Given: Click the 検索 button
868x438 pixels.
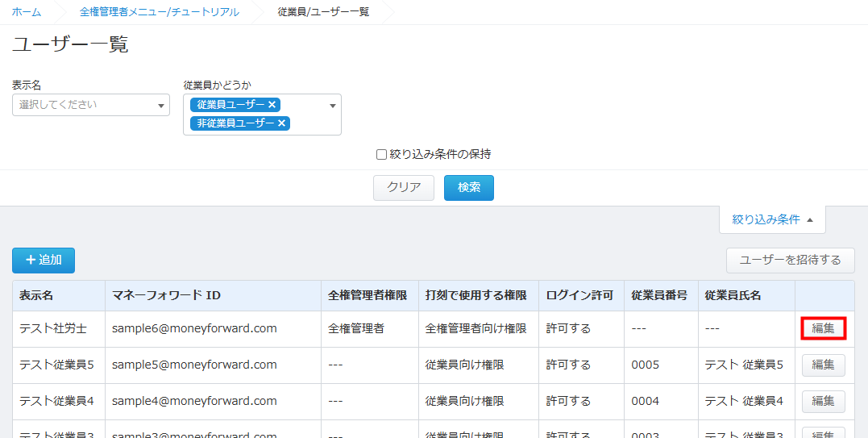Looking at the screenshot, I should pyautogui.click(x=469, y=187).
